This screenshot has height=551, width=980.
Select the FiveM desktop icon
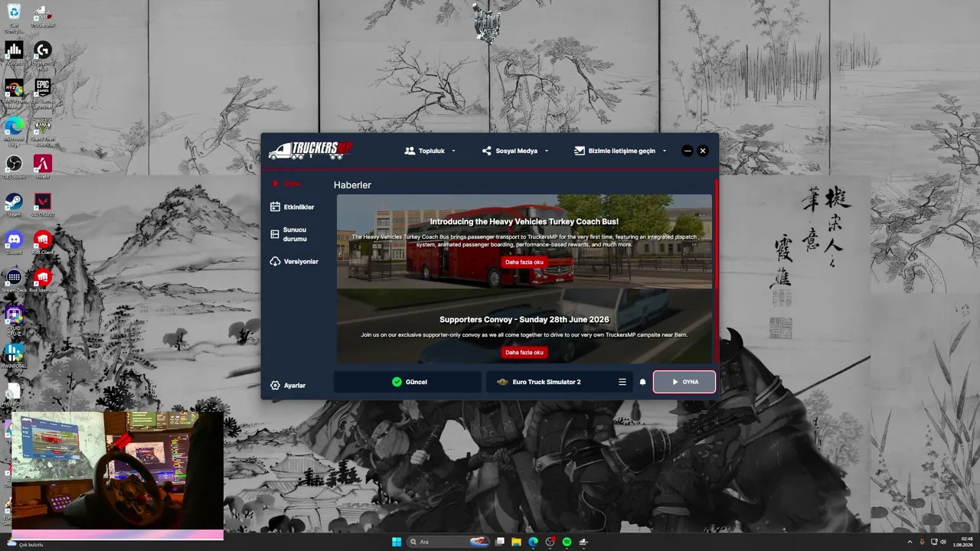(43, 167)
